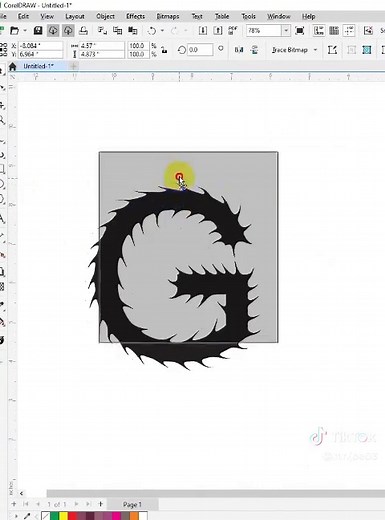Click the Crop Bitmap icon in property bar
This screenshot has width=385, height=520.
click(x=351, y=50)
